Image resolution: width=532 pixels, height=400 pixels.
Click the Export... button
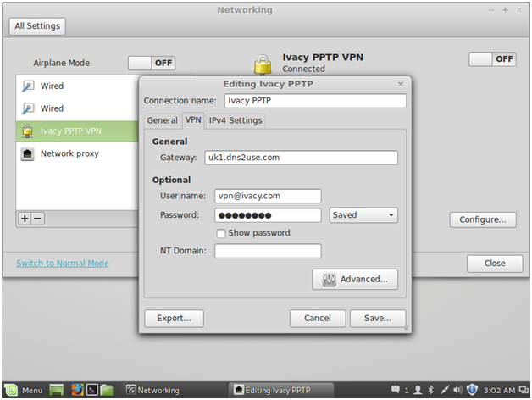point(174,319)
